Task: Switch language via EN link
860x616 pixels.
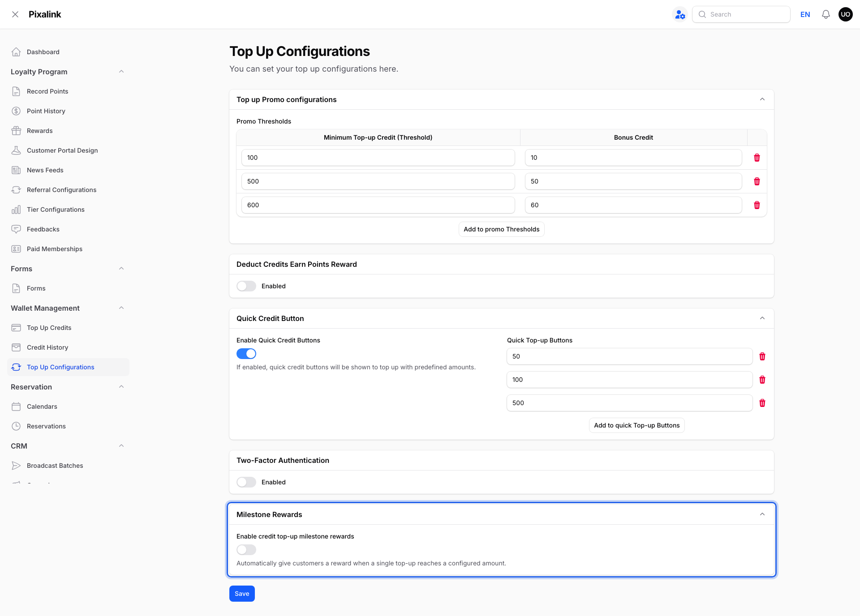Action: tap(805, 14)
